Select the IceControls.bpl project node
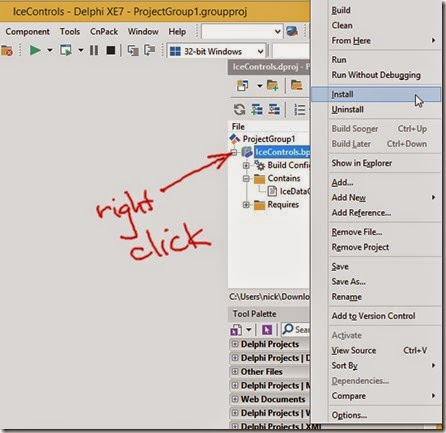The height and width of the screenshot is (433, 446). pos(282,152)
